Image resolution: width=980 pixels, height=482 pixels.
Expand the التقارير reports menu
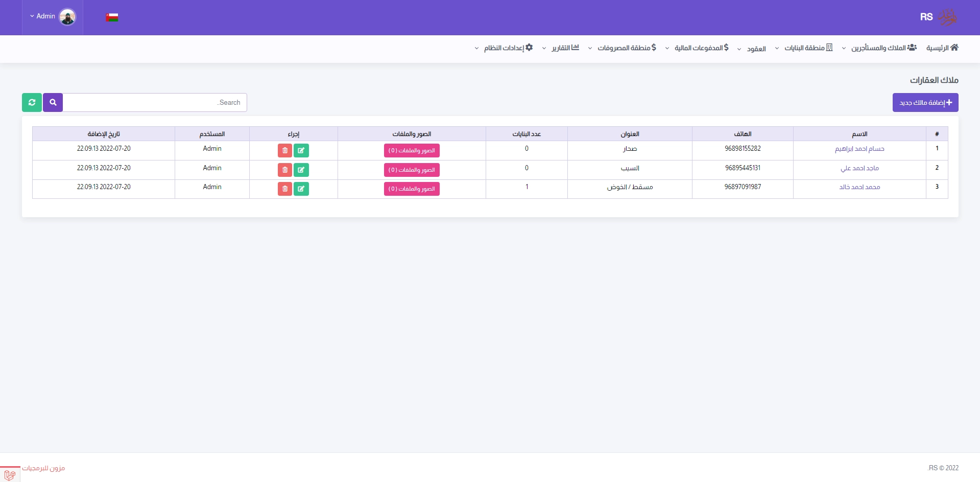(x=561, y=48)
